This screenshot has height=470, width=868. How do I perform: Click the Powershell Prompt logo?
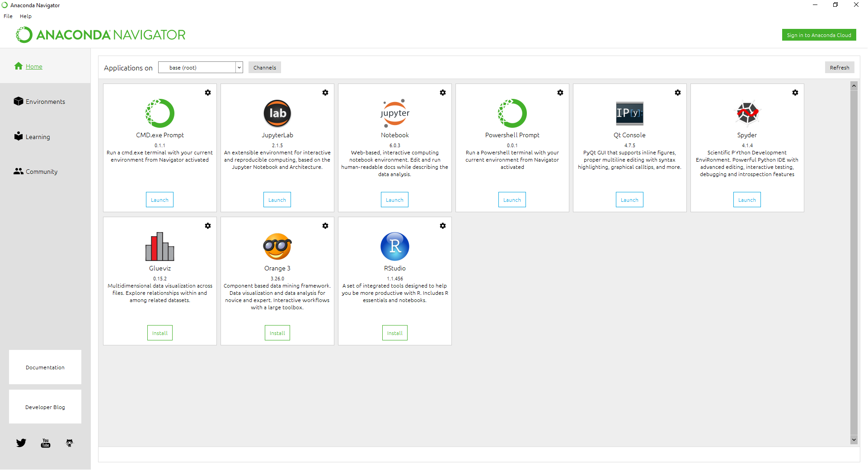(512, 113)
